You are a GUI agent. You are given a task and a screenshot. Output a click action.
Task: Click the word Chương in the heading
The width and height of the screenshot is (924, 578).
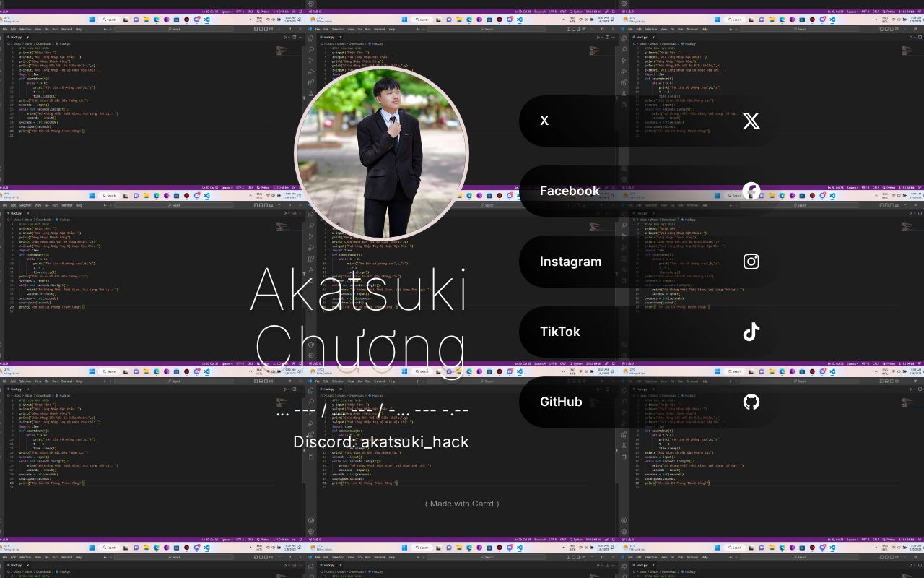[x=360, y=348]
